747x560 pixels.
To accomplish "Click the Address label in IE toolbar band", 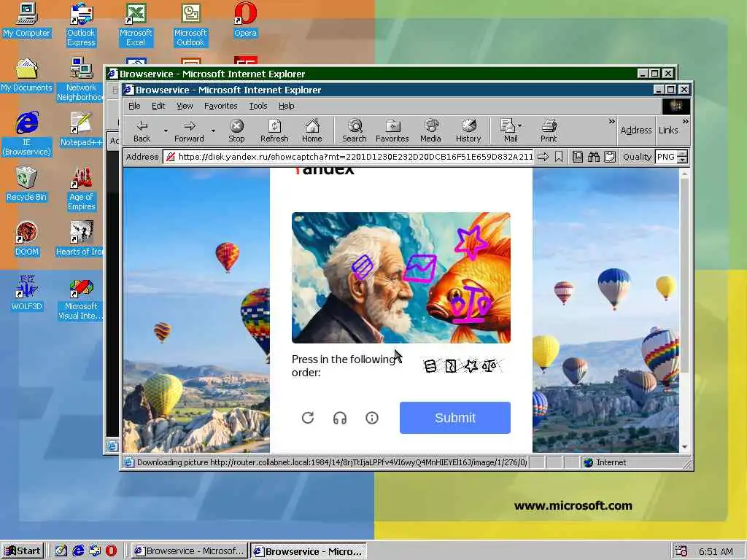I will [635, 131].
